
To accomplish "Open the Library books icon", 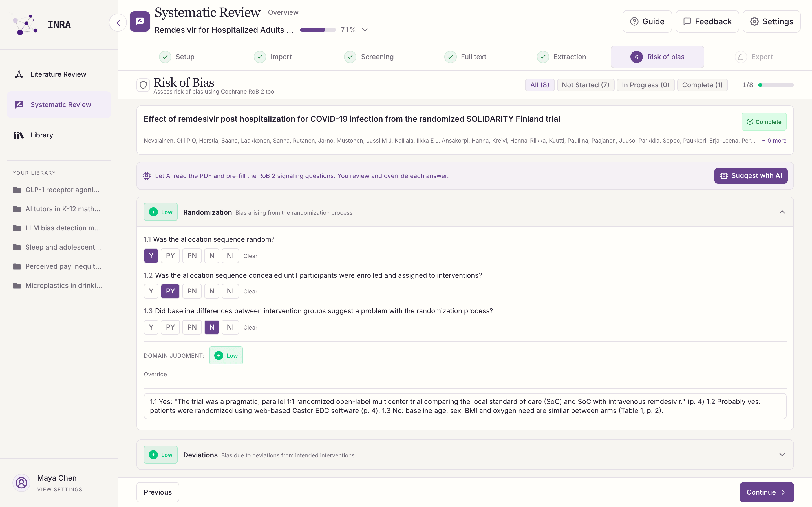I will tap(19, 135).
